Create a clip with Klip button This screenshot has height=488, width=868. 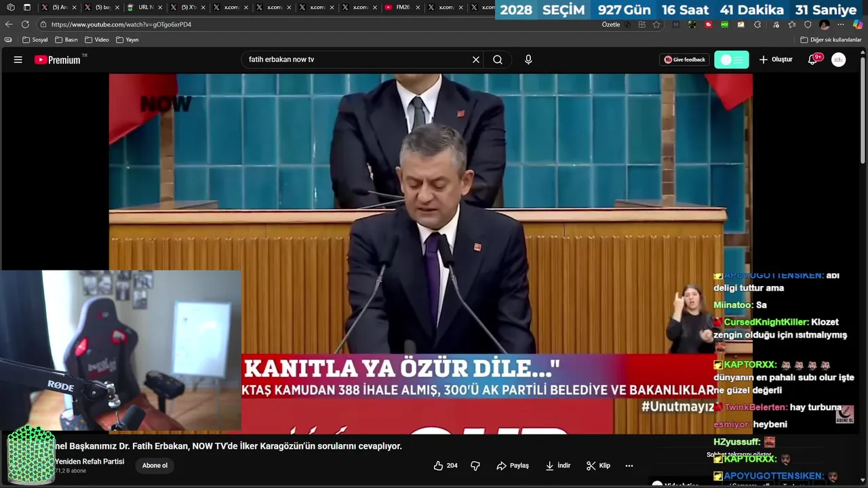click(x=599, y=466)
